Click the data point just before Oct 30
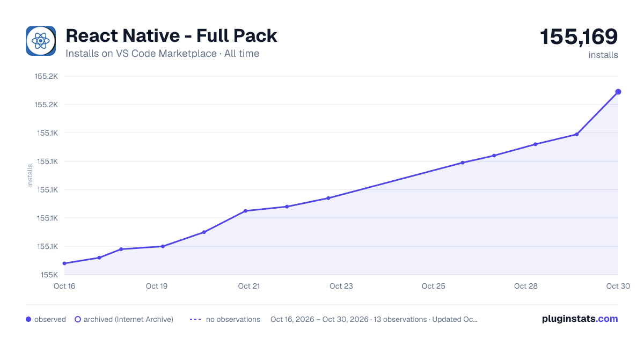 577,134
